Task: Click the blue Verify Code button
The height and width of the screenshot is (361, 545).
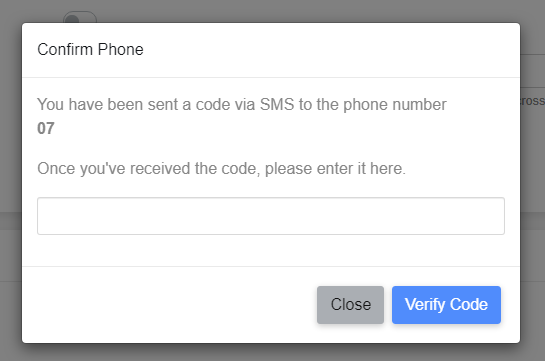Action: 446,305
